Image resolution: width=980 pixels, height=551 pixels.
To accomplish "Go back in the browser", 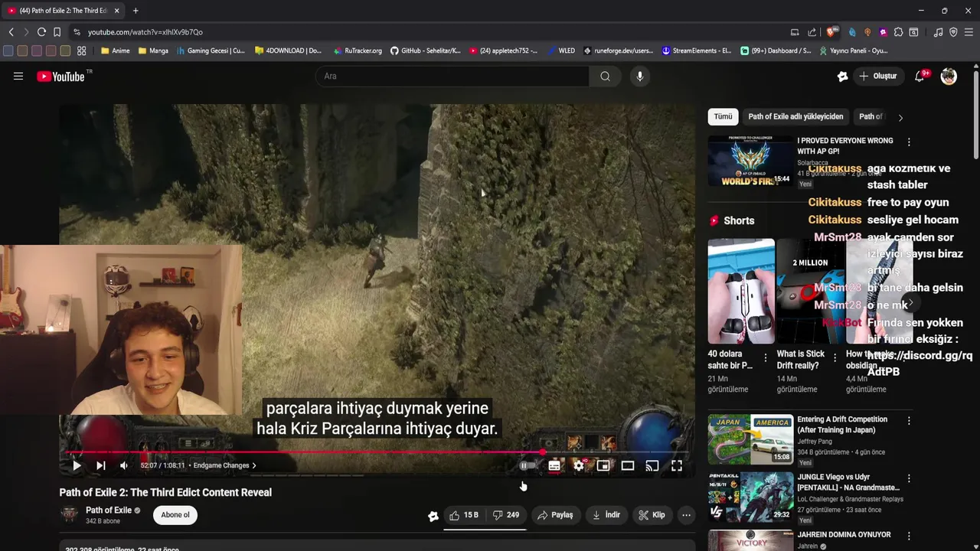I will (11, 32).
